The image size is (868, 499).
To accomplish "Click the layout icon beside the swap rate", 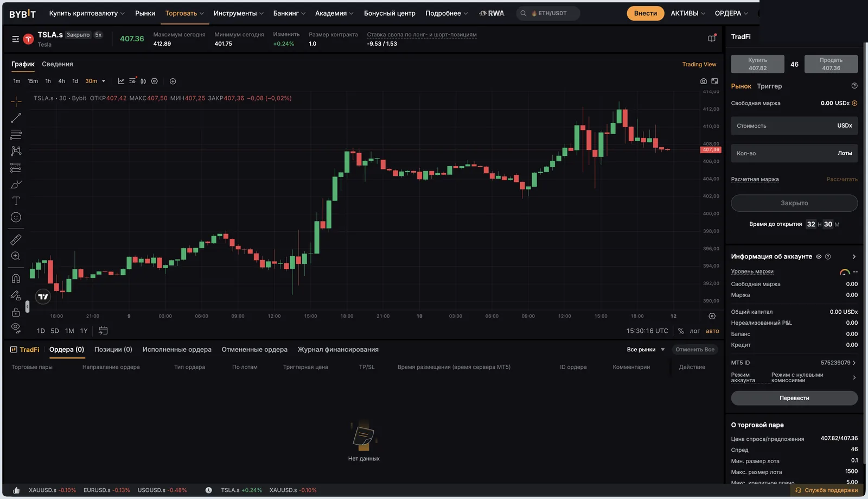I will 712,38.
